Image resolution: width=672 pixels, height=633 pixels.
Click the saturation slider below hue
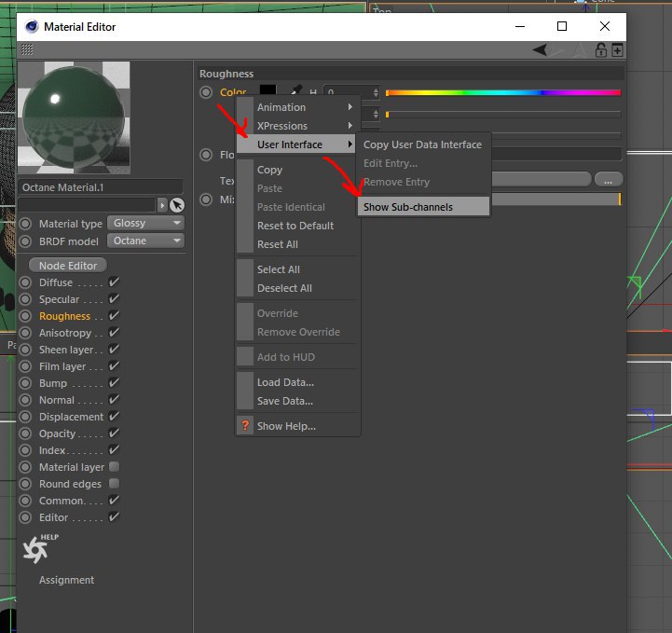tap(503, 115)
